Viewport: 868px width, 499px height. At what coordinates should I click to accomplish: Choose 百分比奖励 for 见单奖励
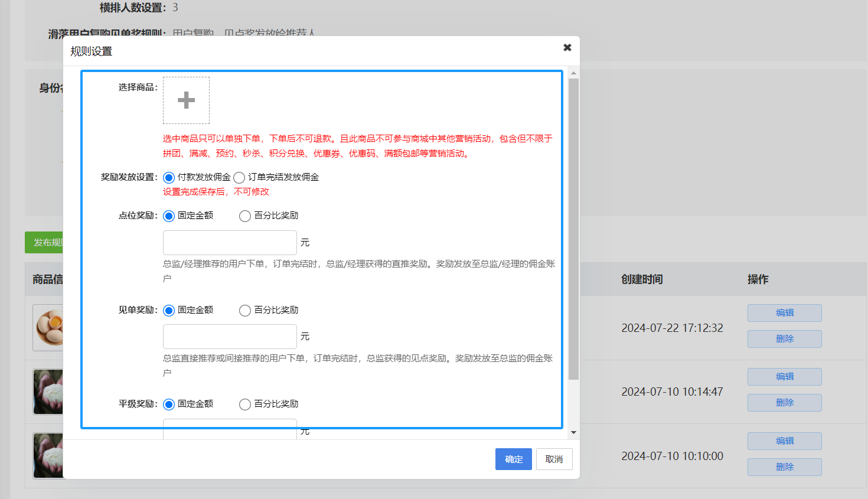[x=245, y=311]
